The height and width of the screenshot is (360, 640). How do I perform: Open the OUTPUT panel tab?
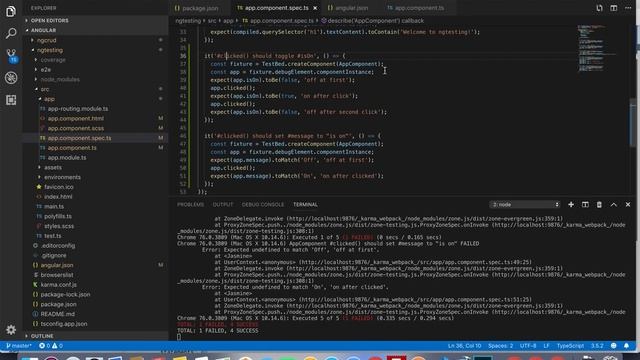[223, 204]
